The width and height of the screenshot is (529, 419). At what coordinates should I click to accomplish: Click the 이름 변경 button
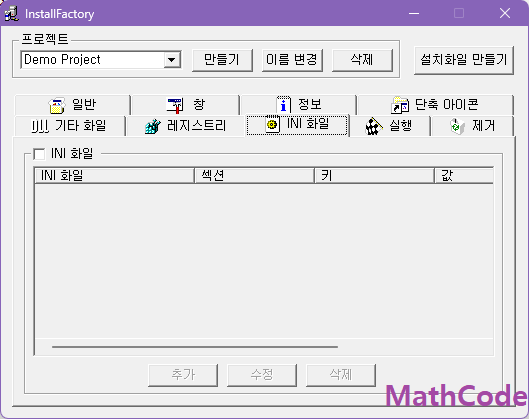coord(292,60)
